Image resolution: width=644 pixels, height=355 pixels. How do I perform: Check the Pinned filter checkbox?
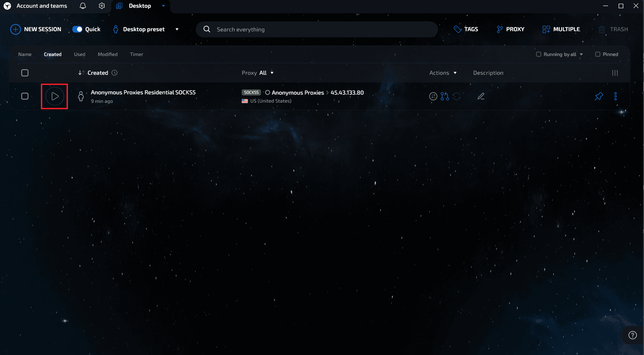coord(598,54)
